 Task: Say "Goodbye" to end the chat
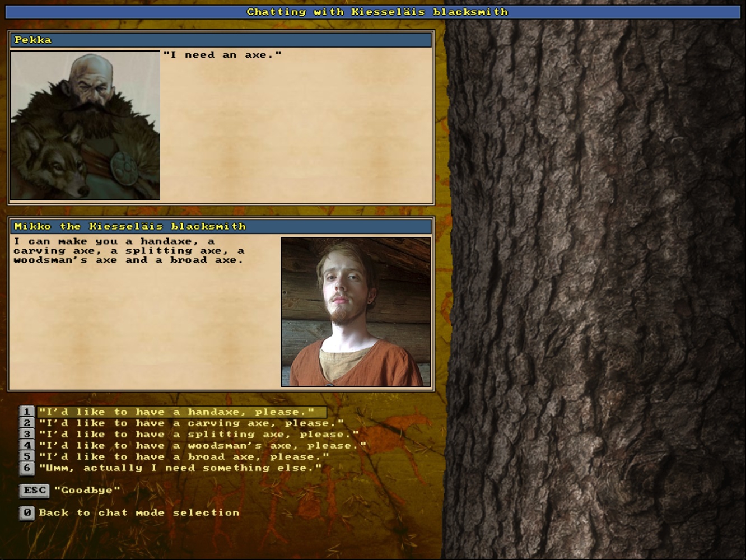tap(87, 491)
